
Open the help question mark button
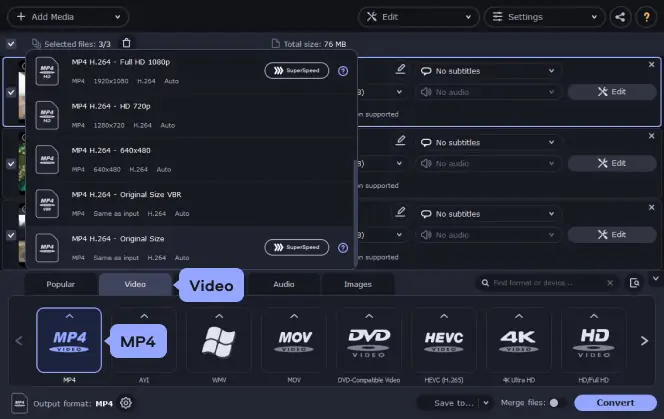[x=646, y=17]
